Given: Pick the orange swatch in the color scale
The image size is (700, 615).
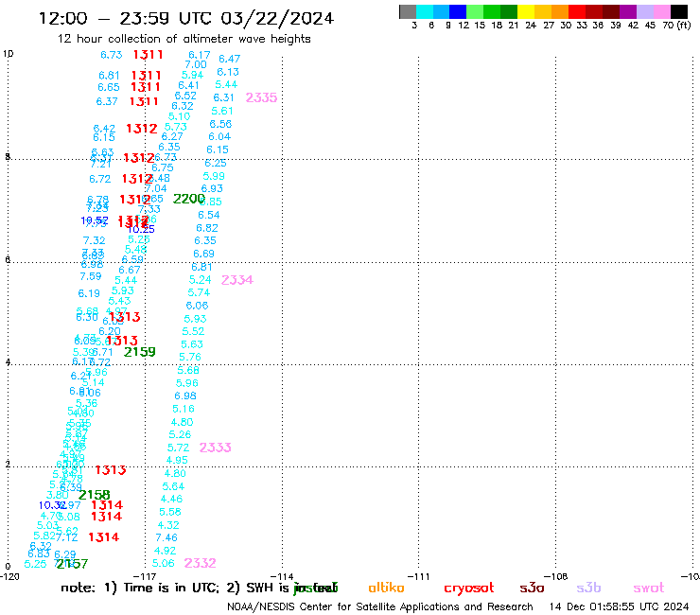Looking at the screenshot, I should [x=560, y=11].
